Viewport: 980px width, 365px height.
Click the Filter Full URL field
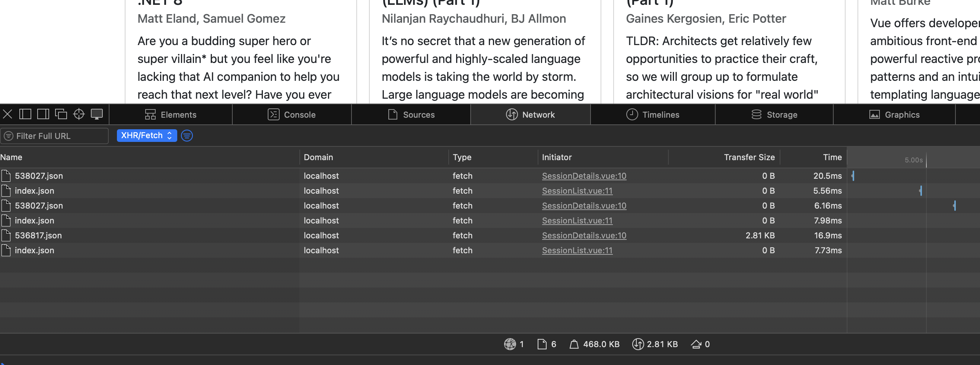click(x=54, y=136)
